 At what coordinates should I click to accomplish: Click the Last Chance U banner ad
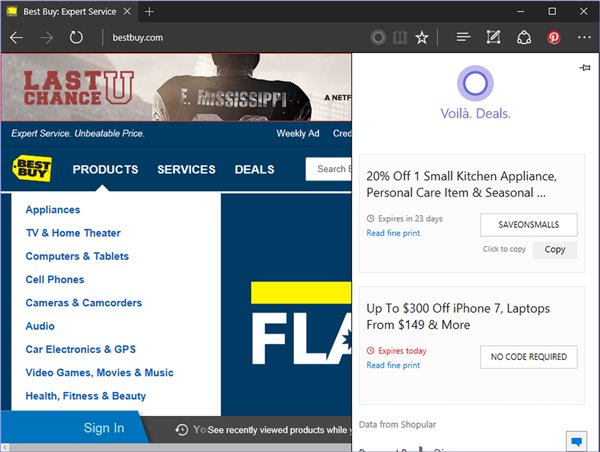pos(176,87)
